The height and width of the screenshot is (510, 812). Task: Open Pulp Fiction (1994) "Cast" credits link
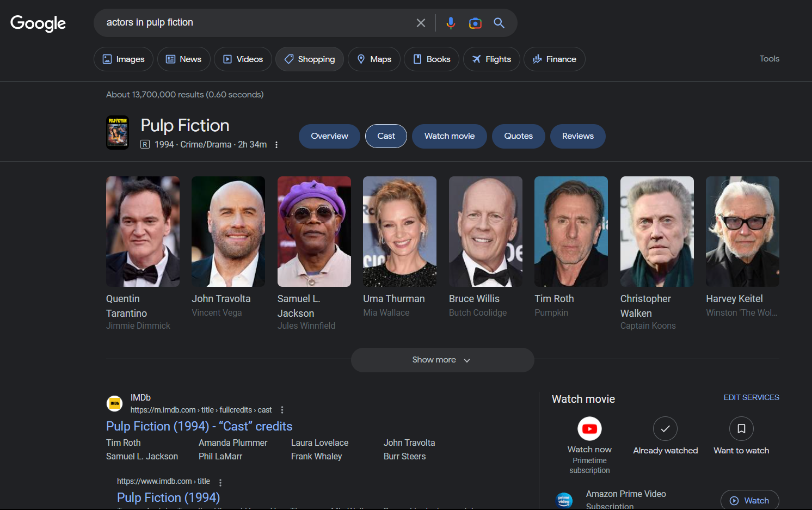(x=199, y=426)
